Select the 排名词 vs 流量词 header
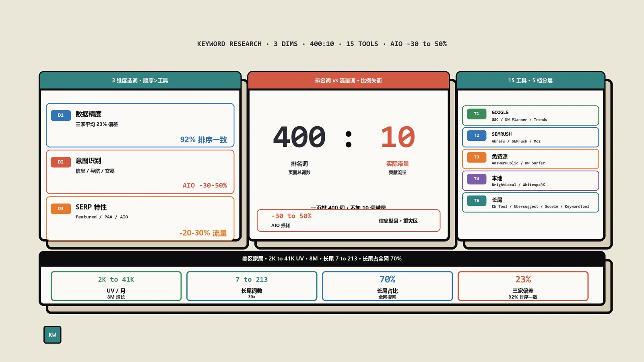Screen dimensions: 644x362 [349, 80]
